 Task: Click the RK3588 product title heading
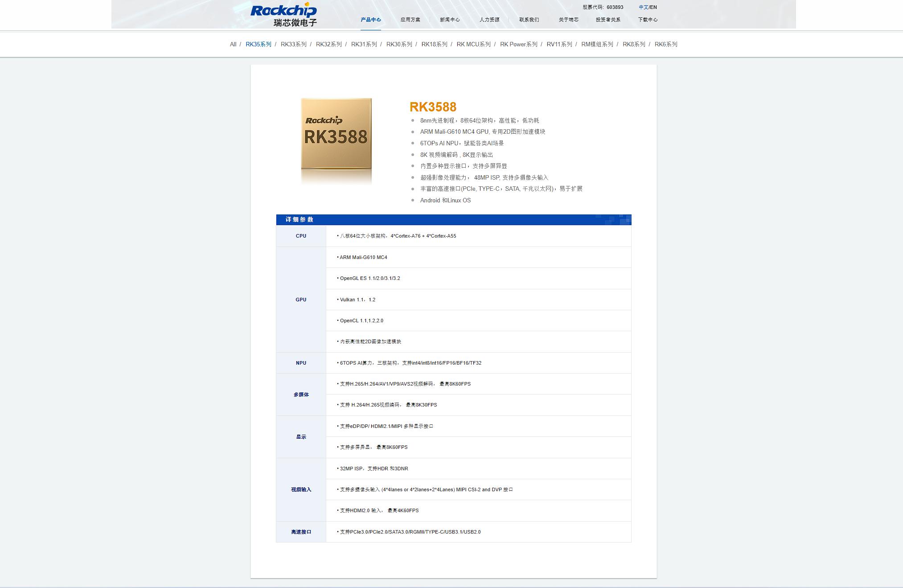pos(433,107)
